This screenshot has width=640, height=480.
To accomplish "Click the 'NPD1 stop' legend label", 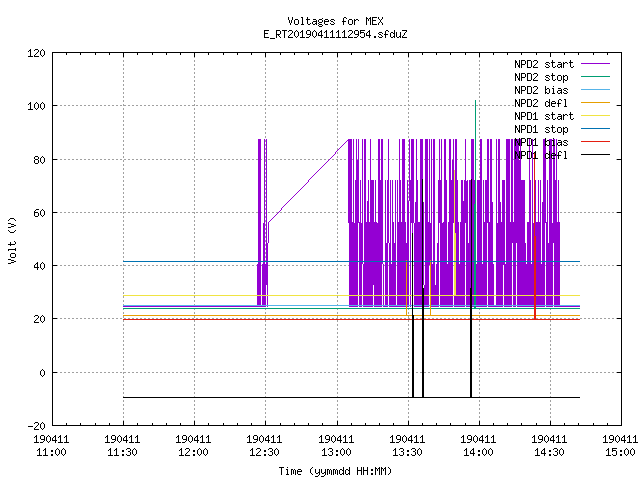I will click(x=541, y=129).
